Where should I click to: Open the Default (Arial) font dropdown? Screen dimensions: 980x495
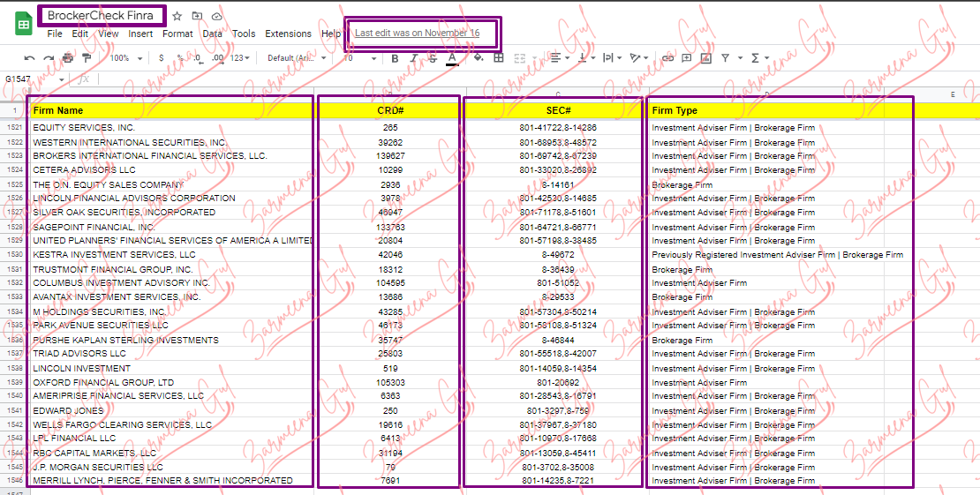(297, 58)
